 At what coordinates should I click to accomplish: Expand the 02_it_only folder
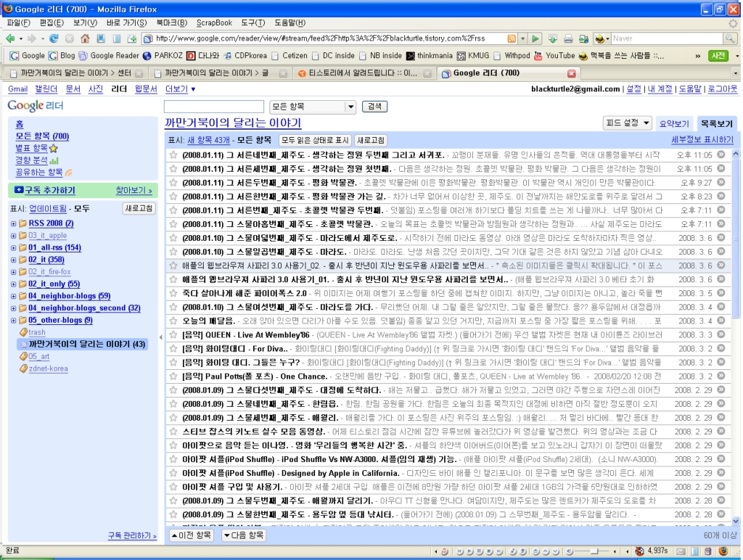click(x=13, y=284)
